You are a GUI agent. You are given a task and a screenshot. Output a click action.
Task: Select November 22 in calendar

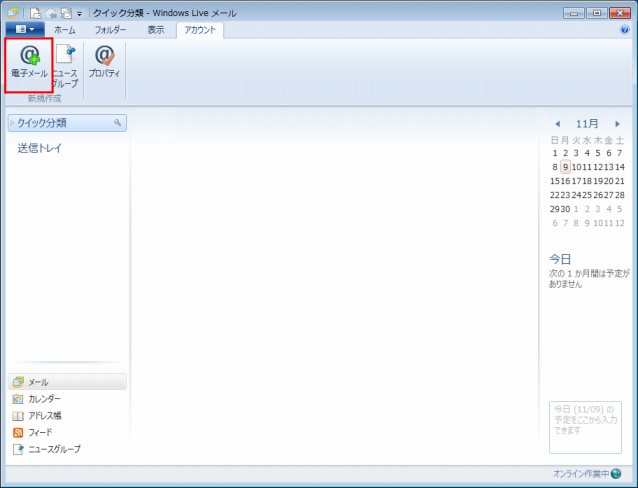[555, 195]
